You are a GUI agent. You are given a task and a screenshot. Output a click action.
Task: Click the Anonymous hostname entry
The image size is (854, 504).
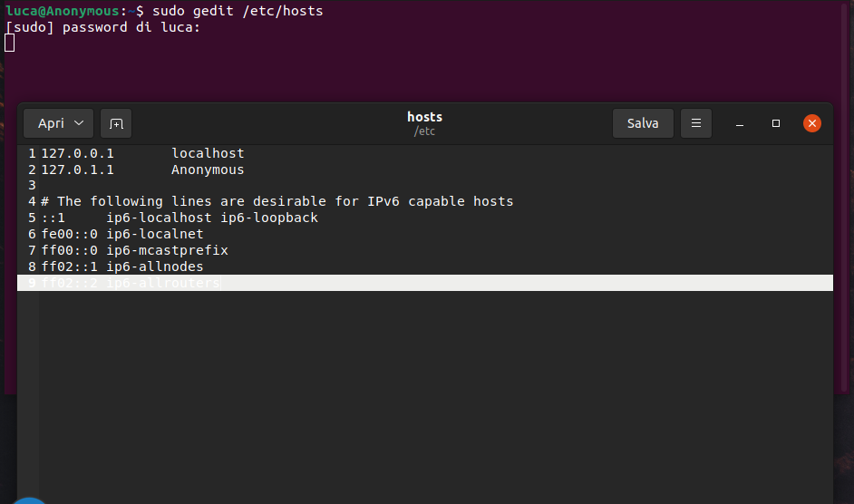[208, 170]
